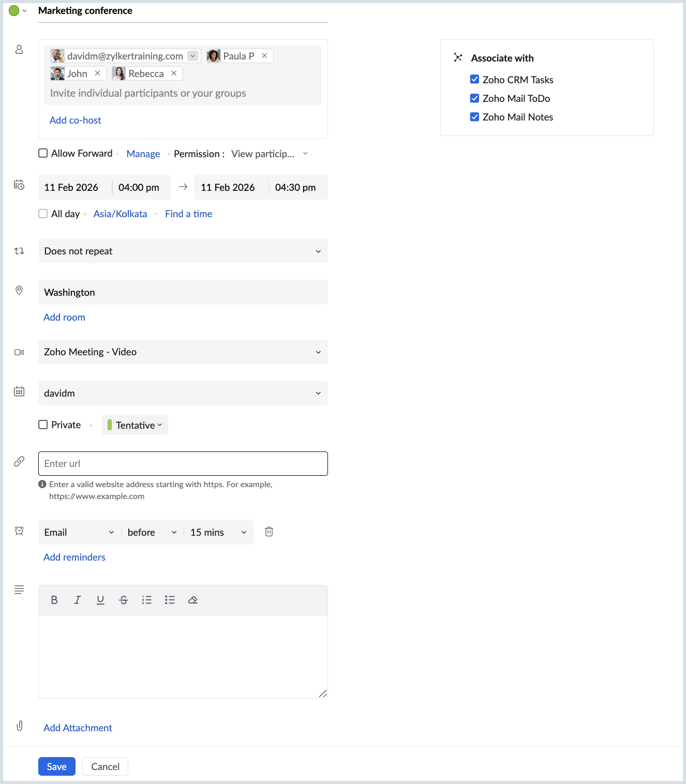Click the Add reminders link
Image resolution: width=686 pixels, height=784 pixels.
74,557
